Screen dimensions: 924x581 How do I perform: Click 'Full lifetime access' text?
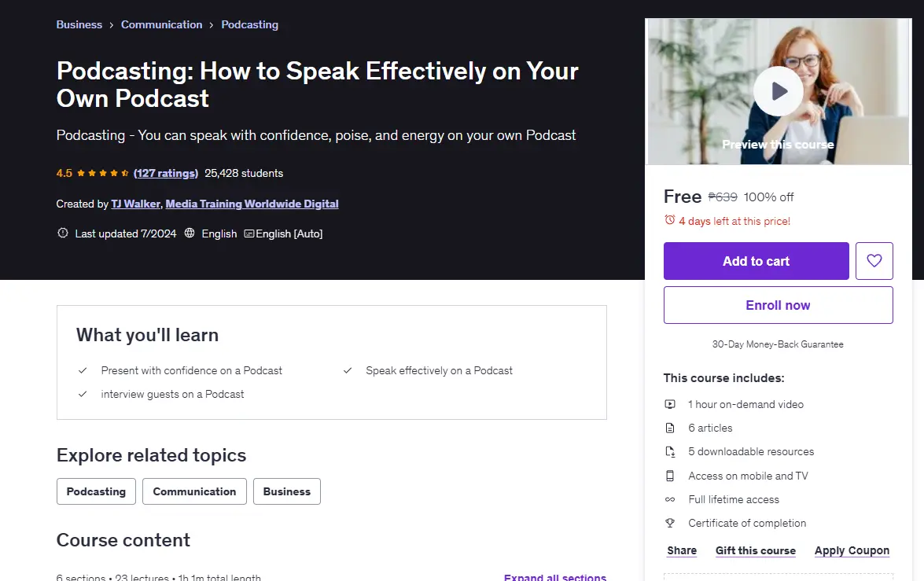coord(734,499)
